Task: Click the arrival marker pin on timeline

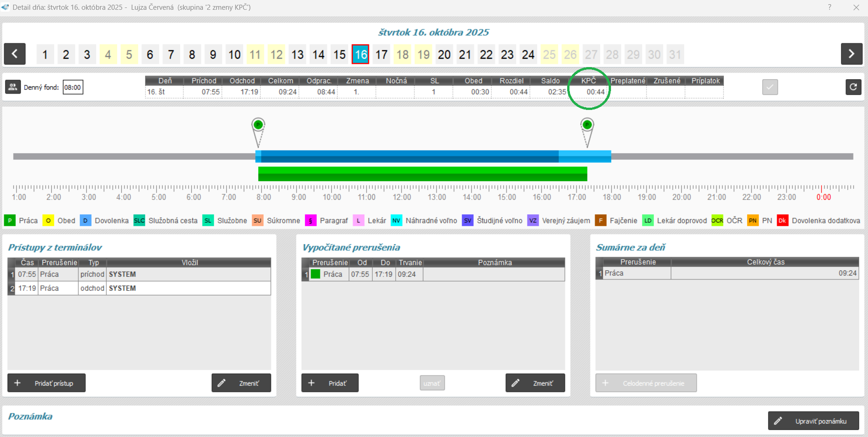Action: point(258,125)
